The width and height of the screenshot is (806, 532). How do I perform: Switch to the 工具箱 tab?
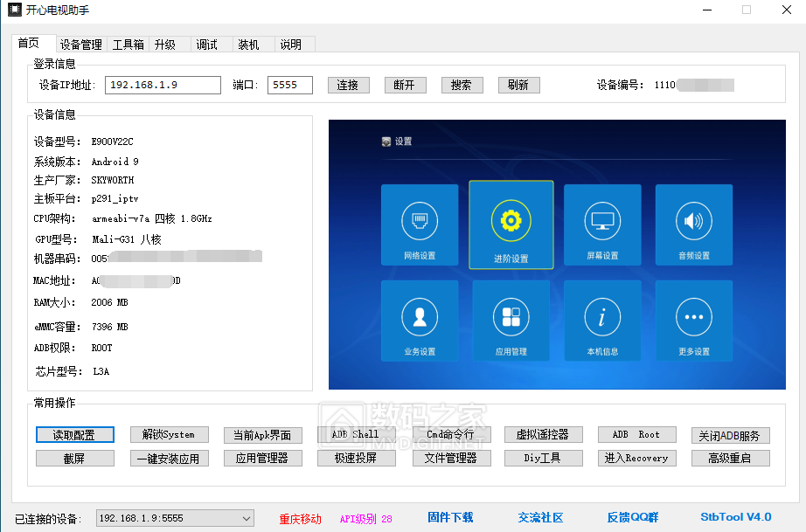pos(128,44)
